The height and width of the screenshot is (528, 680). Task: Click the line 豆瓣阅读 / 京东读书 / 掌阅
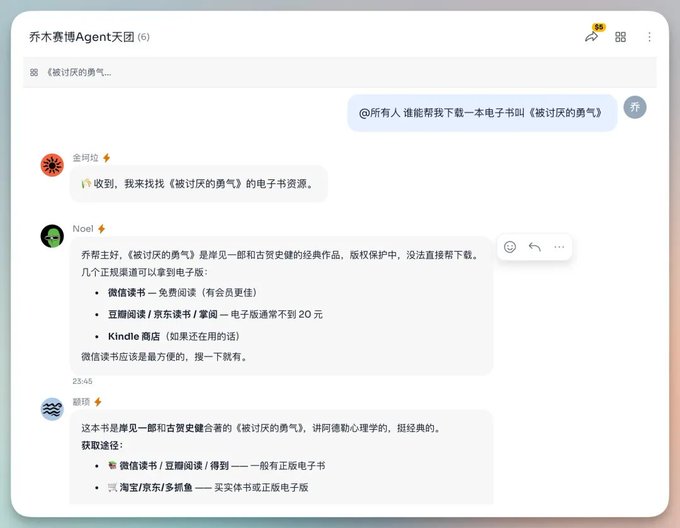click(215, 314)
